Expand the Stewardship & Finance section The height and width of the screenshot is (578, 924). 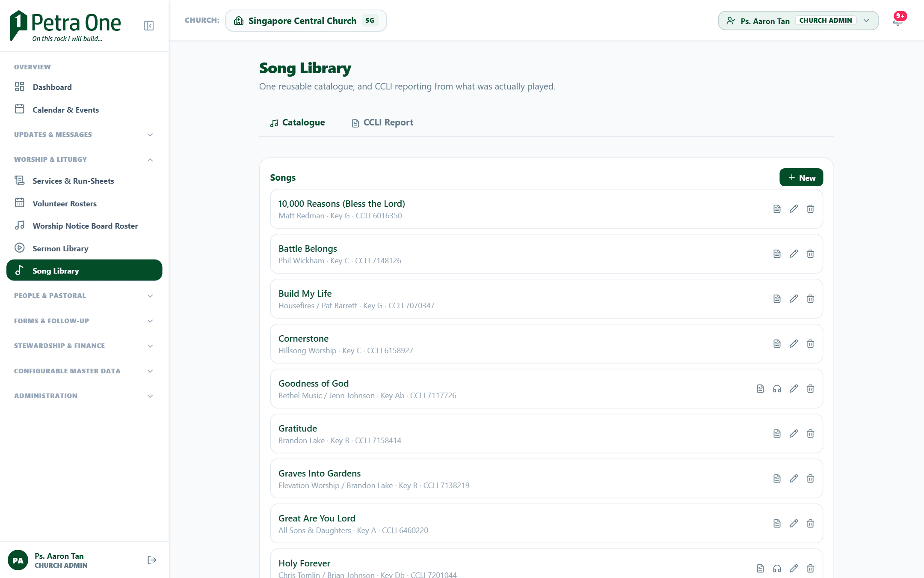click(84, 346)
